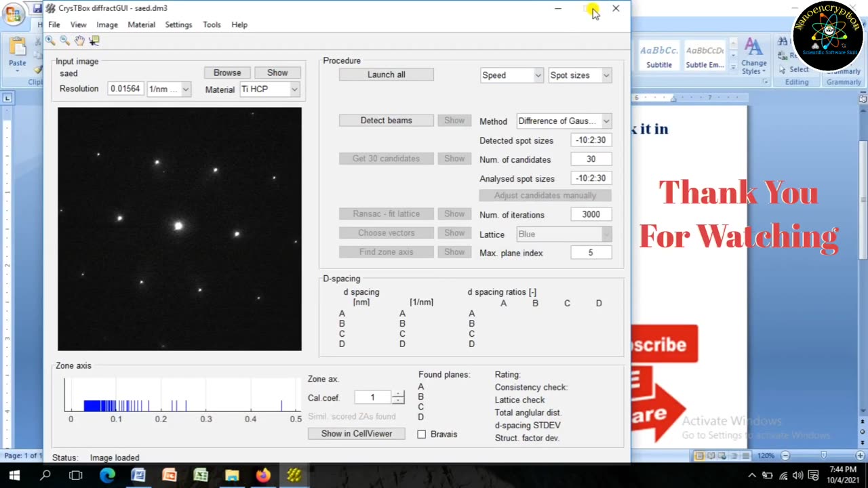Open Microsoft Edge from taskbar
This screenshot has height=488, width=868.
pos(107,476)
